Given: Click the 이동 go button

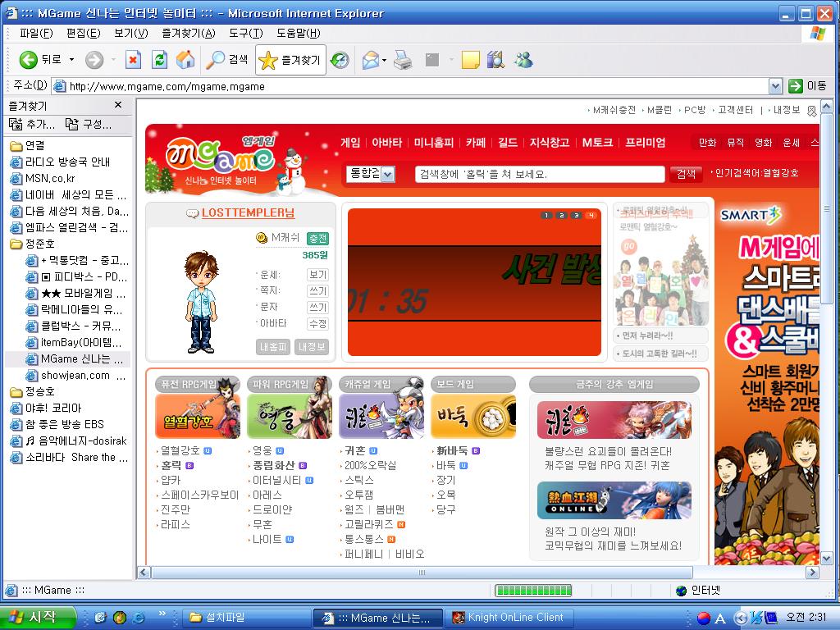Looking at the screenshot, I should (x=808, y=85).
